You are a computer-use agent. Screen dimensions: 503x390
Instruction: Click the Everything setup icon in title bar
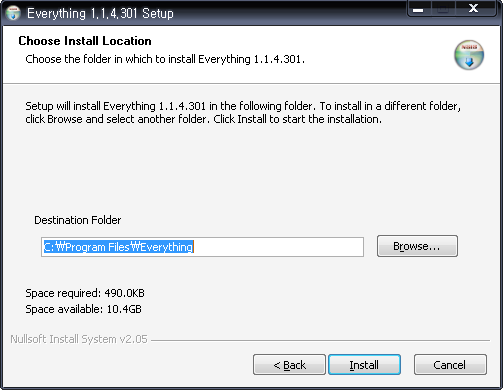(x=13, y=13)
